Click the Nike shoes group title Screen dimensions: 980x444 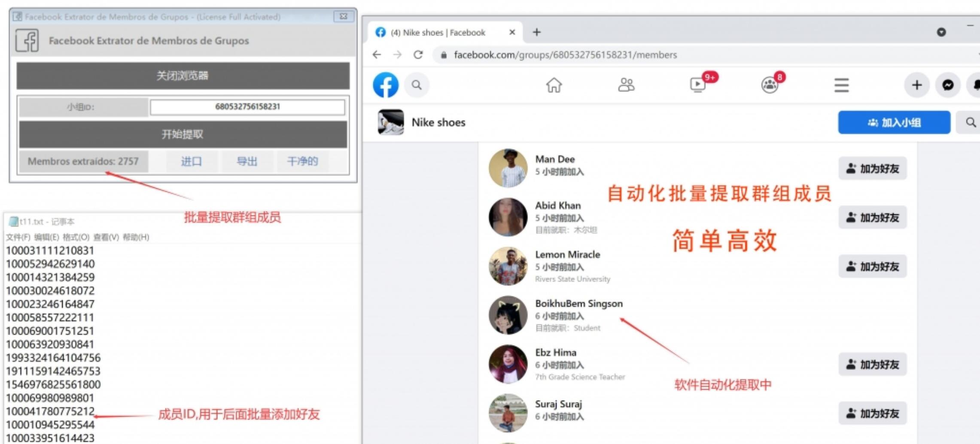[438, 122]
